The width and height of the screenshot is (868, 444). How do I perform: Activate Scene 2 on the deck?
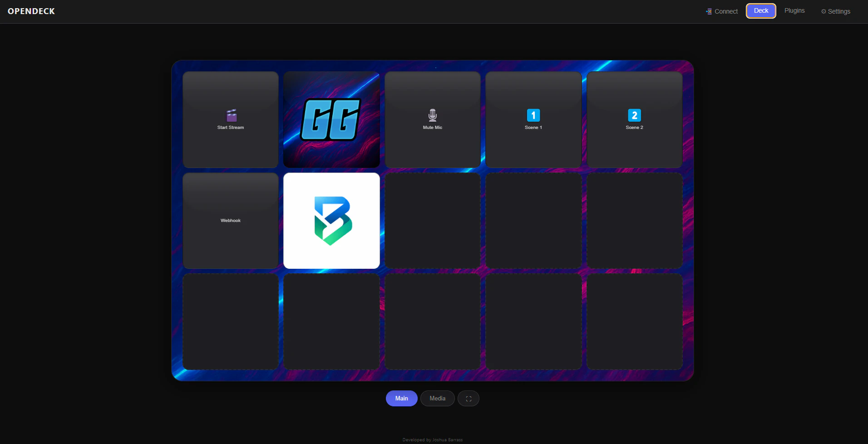(634, 119)
